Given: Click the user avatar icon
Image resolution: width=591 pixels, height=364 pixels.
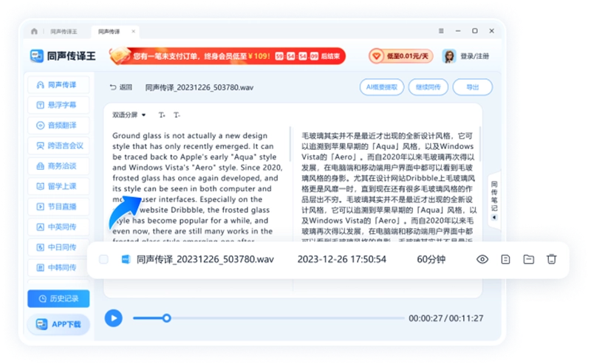Looking at the screenshot, I should coord(448,57).
